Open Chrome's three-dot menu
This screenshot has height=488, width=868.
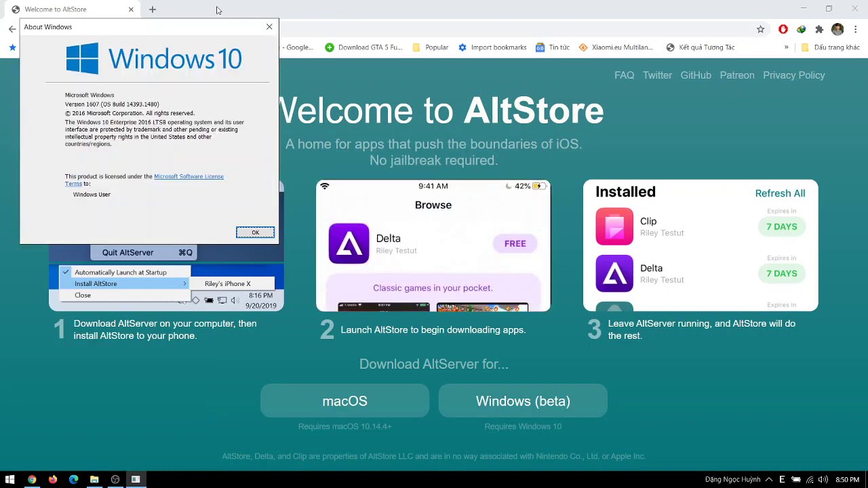point(856,29)
